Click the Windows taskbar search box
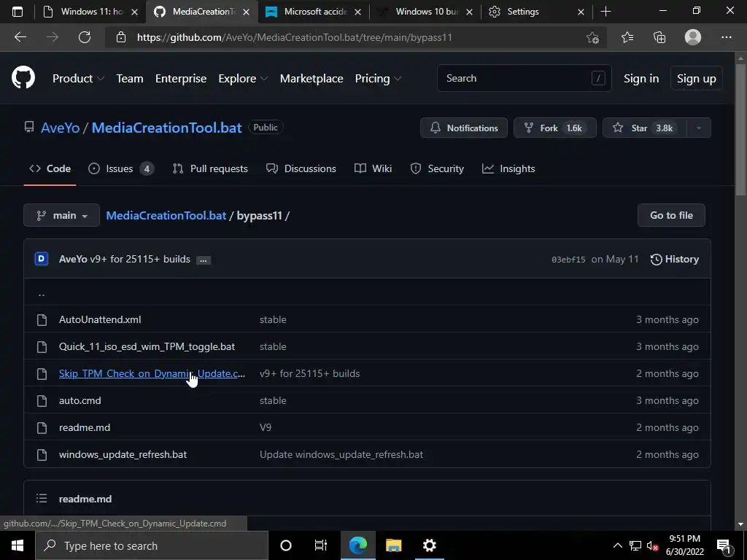The height and width of the screenshot is (560, 747). (x=152, y=545)
